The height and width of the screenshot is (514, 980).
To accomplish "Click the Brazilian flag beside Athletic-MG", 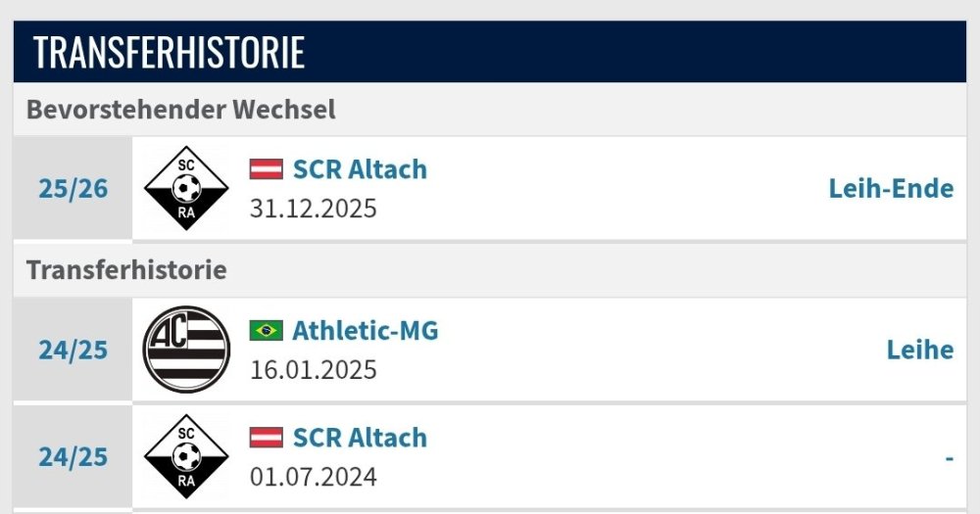I will coord(266,331).
